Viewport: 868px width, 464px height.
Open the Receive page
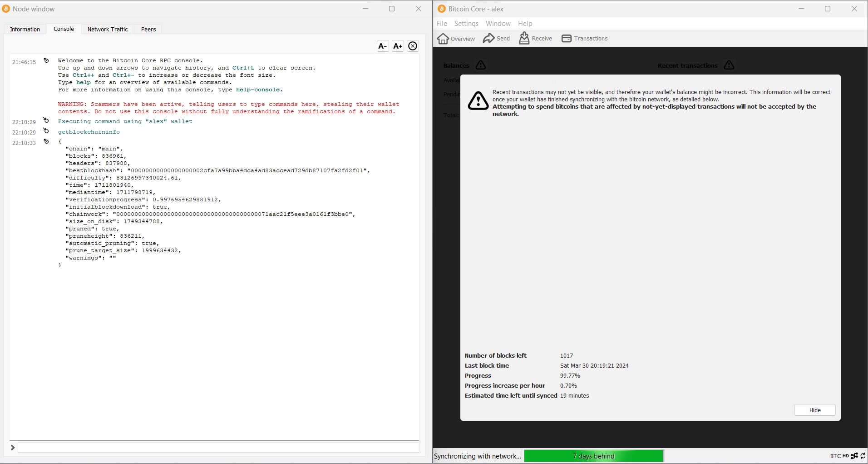(536, 39)
